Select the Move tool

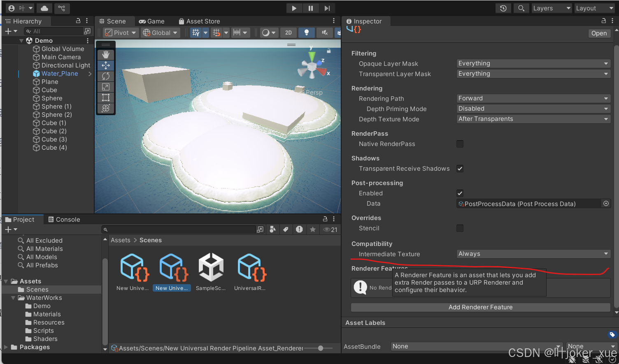pyautogui.click(x=106, y=65)
